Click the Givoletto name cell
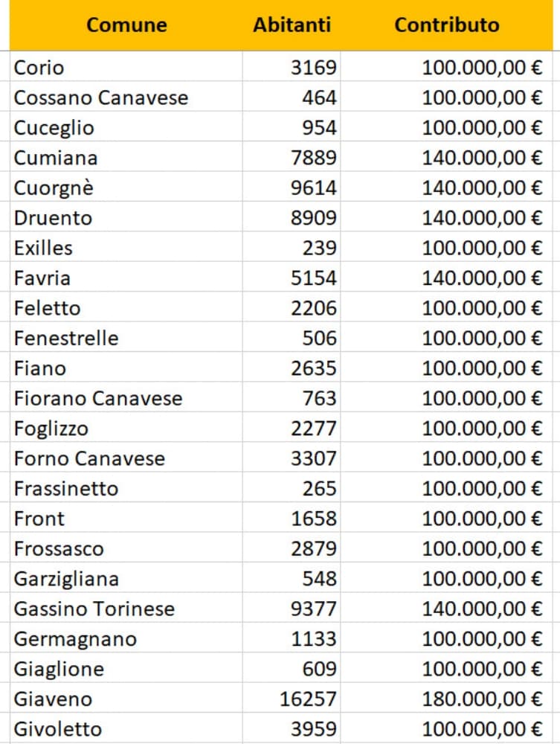The height and width of the screenshot is (744, 560). (58, 728)
